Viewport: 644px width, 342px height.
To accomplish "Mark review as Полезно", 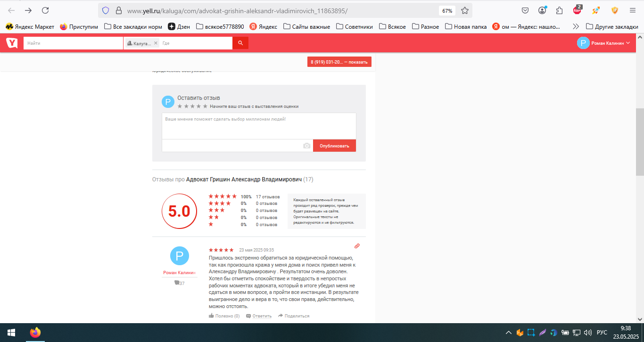I will coord(224,316).
